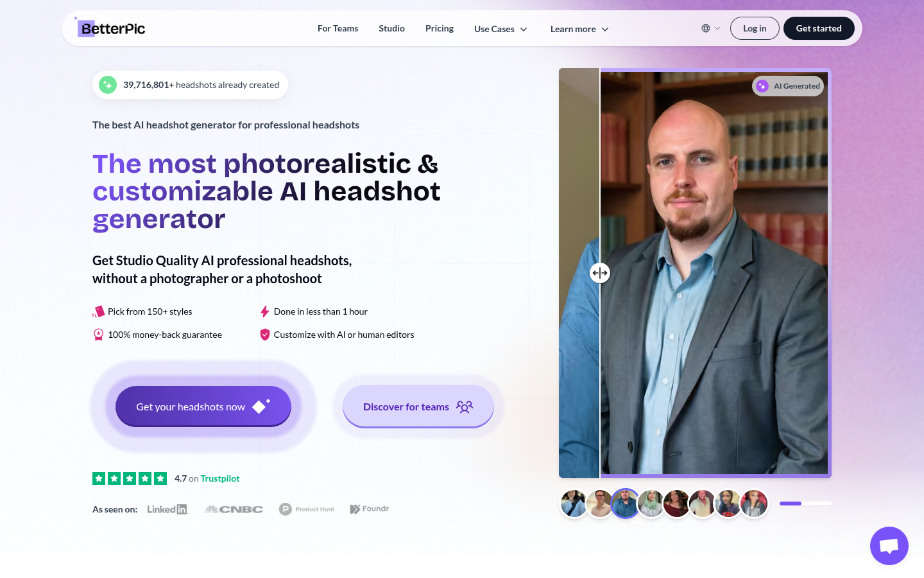Click the "Done in less than 1 hour" text
This screenshot has height=578, width=924.
[321, 311]
